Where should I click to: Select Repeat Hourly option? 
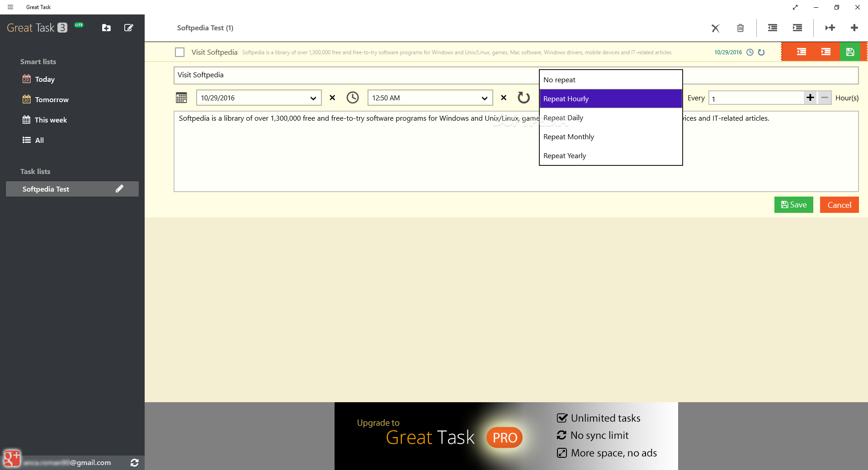pyautogui.click(x=611, y=99)
